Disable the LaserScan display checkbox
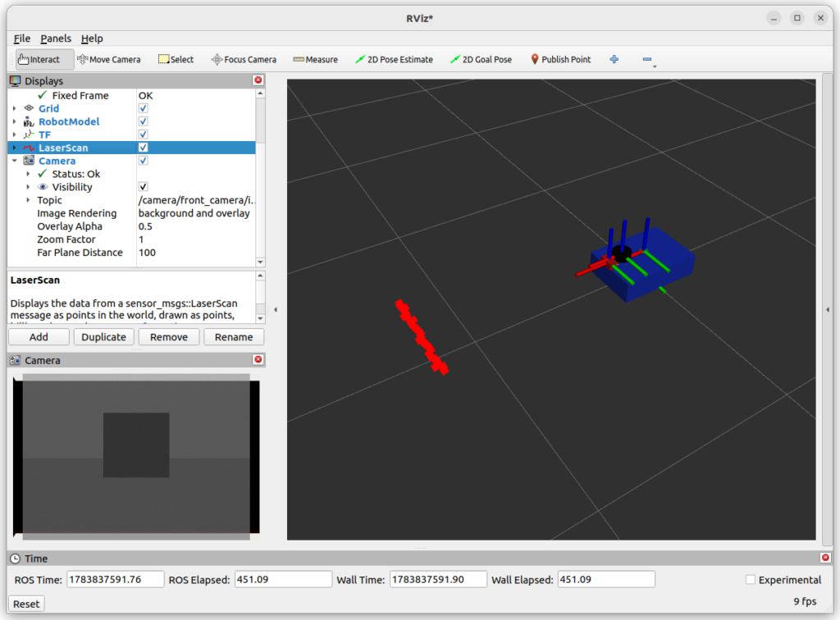 (143, 148)
